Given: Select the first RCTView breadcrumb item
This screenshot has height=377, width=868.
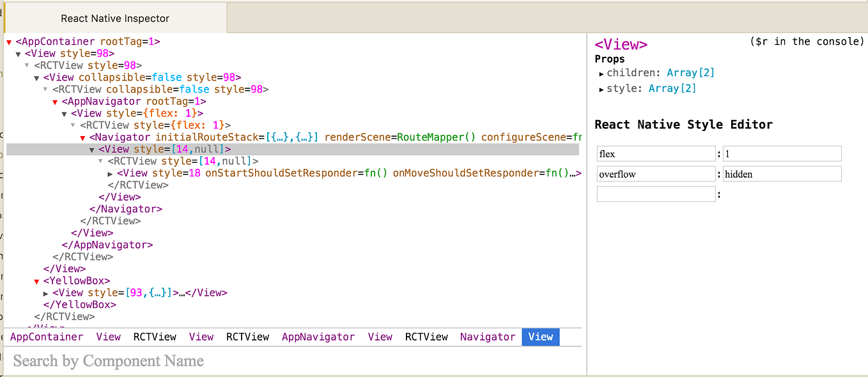Looking at the screenshot, I should [155, 337].
